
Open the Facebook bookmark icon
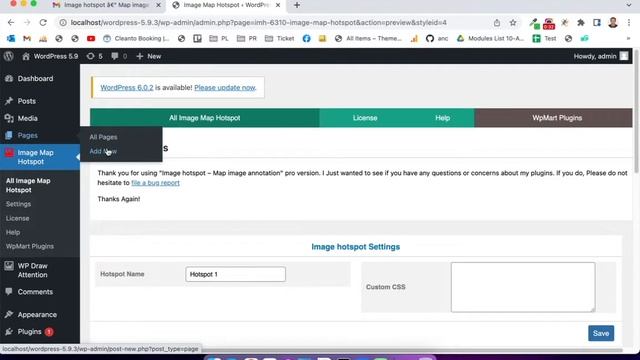click(306, 38)
